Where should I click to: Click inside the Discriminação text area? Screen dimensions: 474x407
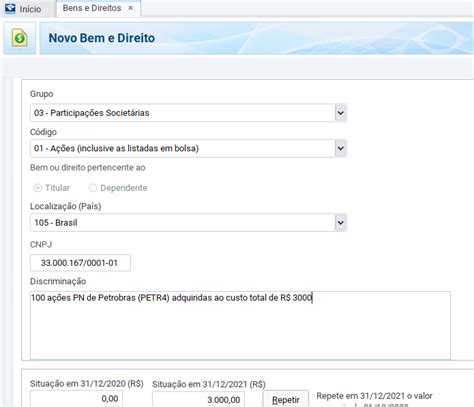(240, 326)
